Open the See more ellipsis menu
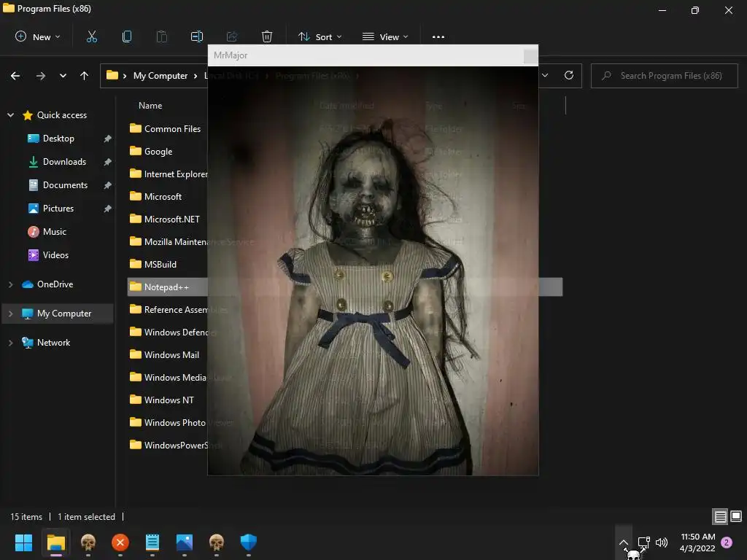Viewport: 747px width, 560px height. pyautogui.click(x=438, y=36)
